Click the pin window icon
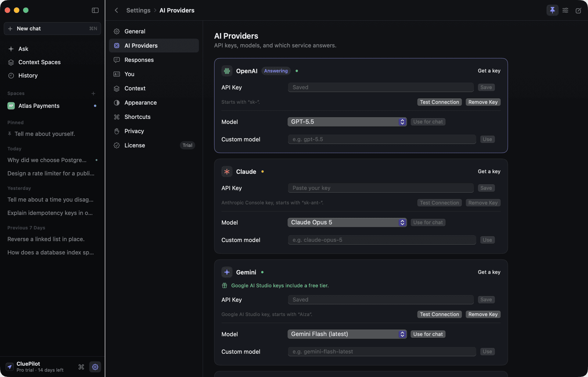This screenshot has width=588, height=377. tap(552, 10)
